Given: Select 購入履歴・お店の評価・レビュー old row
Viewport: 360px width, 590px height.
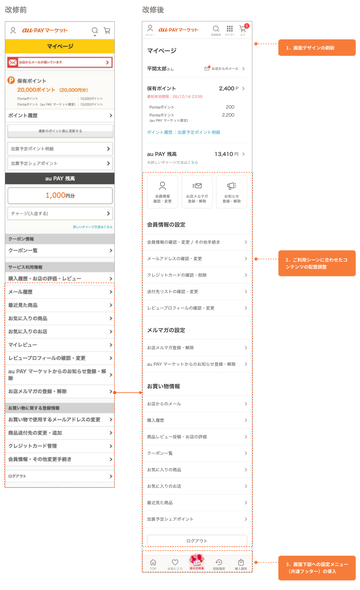Looking at the screenshot, I should pyautogui.click(x=60, y=278).
